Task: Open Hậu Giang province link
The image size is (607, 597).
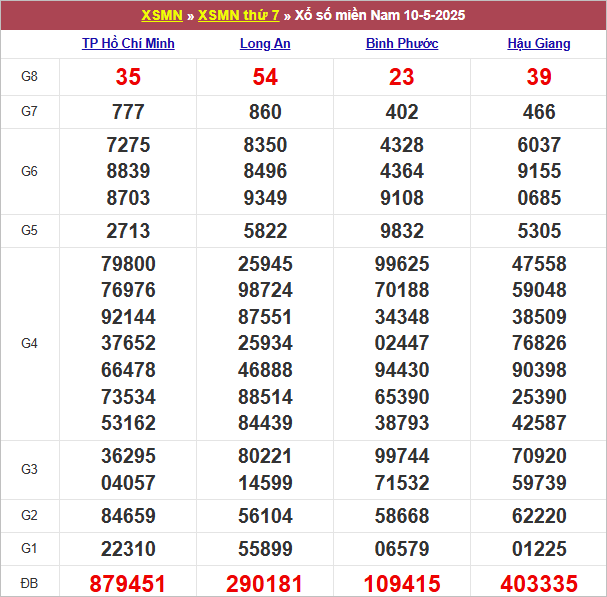Action: [x=539, y=43]
